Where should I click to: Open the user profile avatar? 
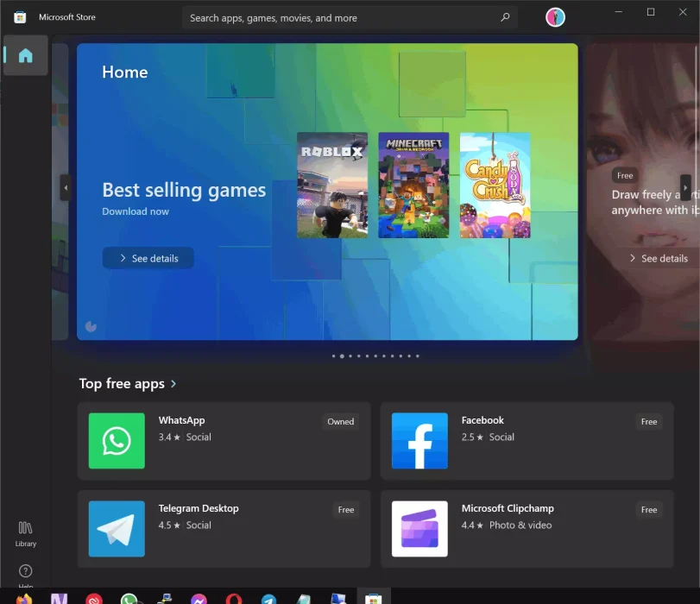555,17
